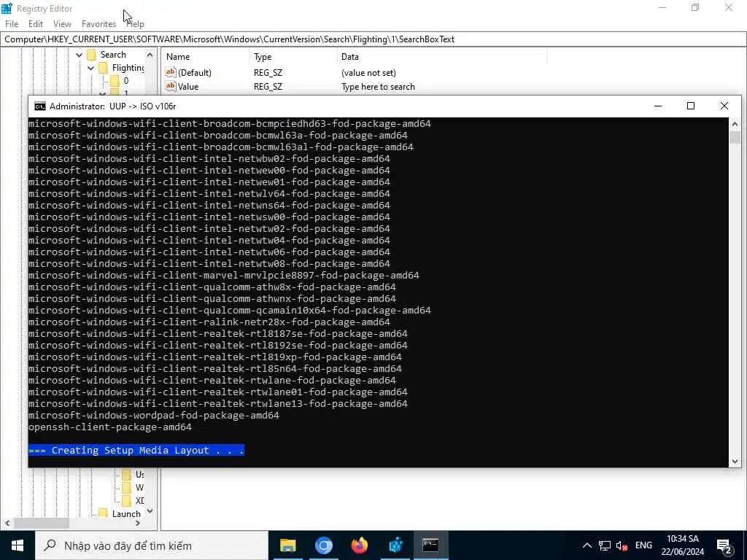Click the registry path address bar
Screen dimensions: 747x560
(373, 39)
